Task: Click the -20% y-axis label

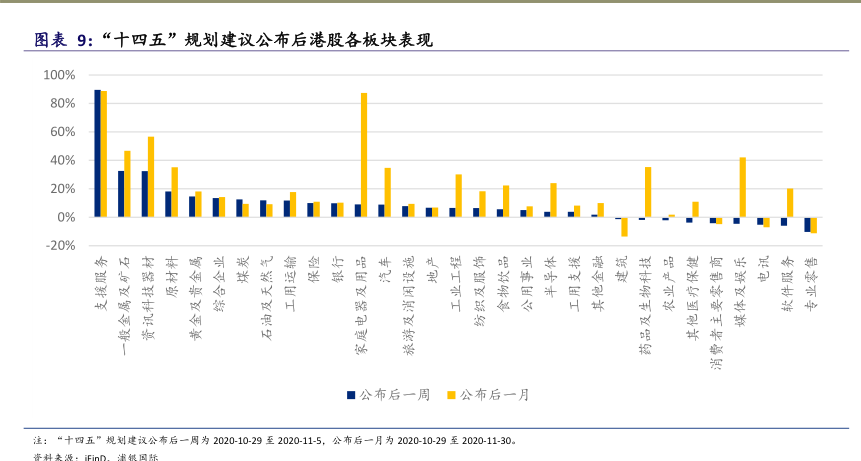Action: coord(60,245)
